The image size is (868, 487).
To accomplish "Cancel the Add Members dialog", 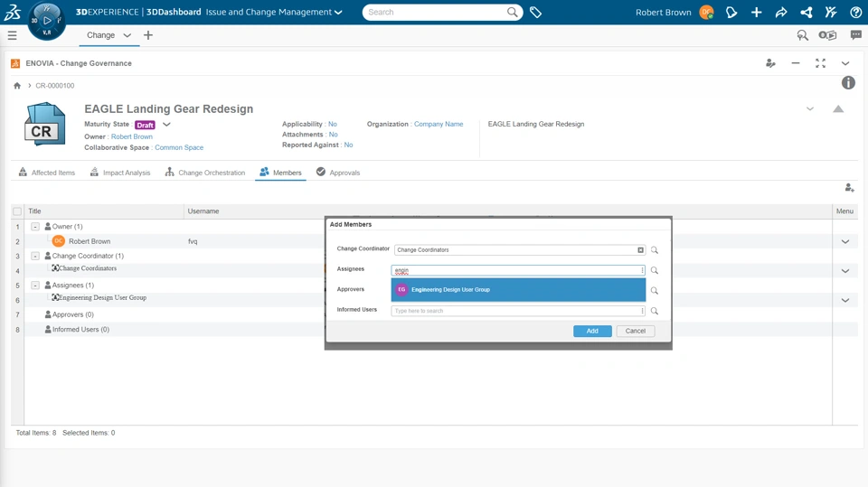I will click(636, 331).
